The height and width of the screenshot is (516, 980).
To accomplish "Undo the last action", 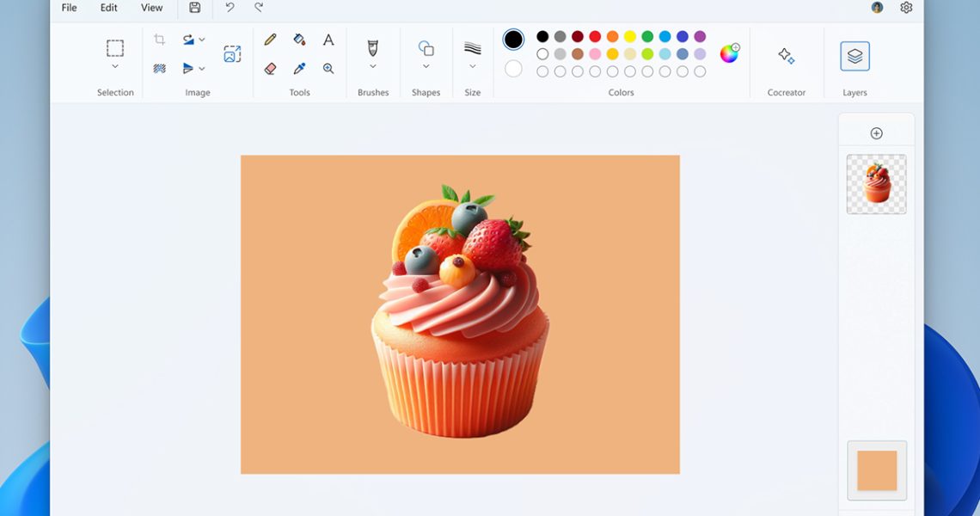I will 230,8.
